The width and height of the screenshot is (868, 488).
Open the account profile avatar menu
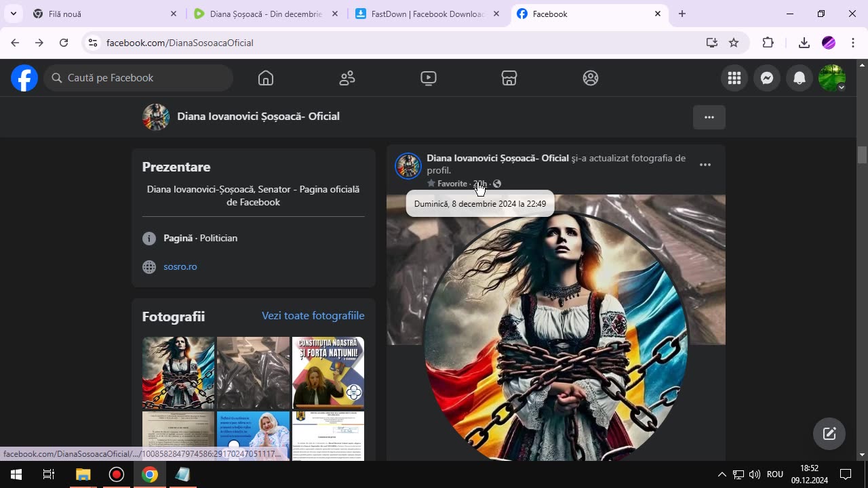pyautogui.click(x=832, y=78)
